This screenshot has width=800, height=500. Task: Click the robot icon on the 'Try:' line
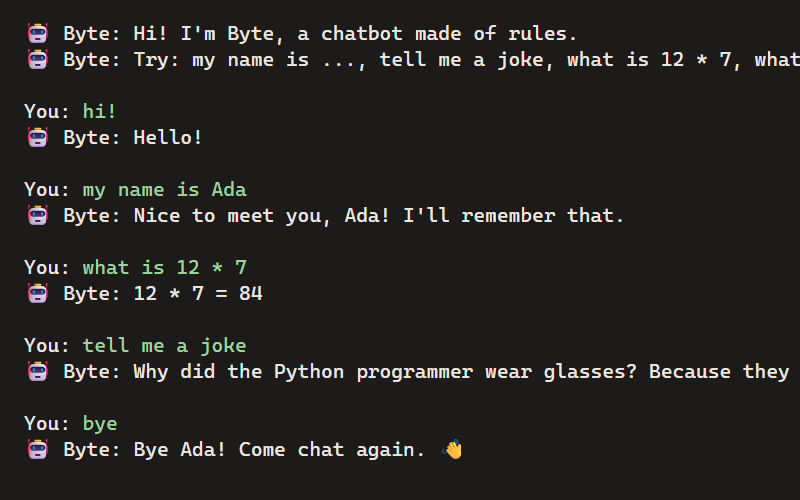[x=38, y=60]
